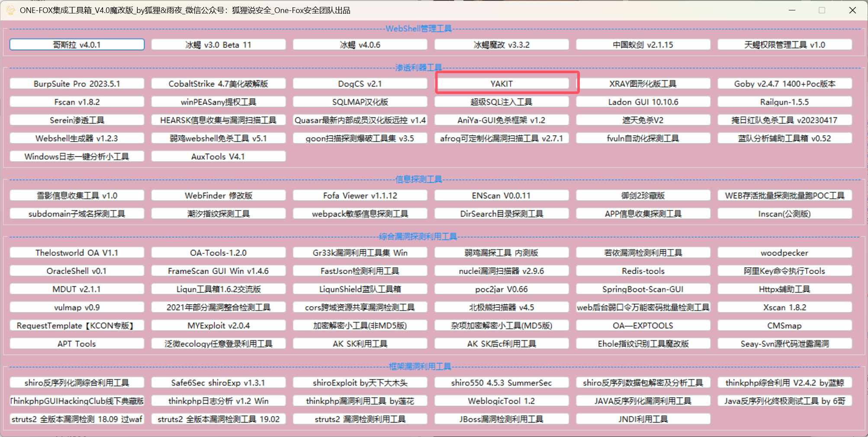868x437 pixels.
Task: Open the APT Tools button
Action: [x=77, y=343]
